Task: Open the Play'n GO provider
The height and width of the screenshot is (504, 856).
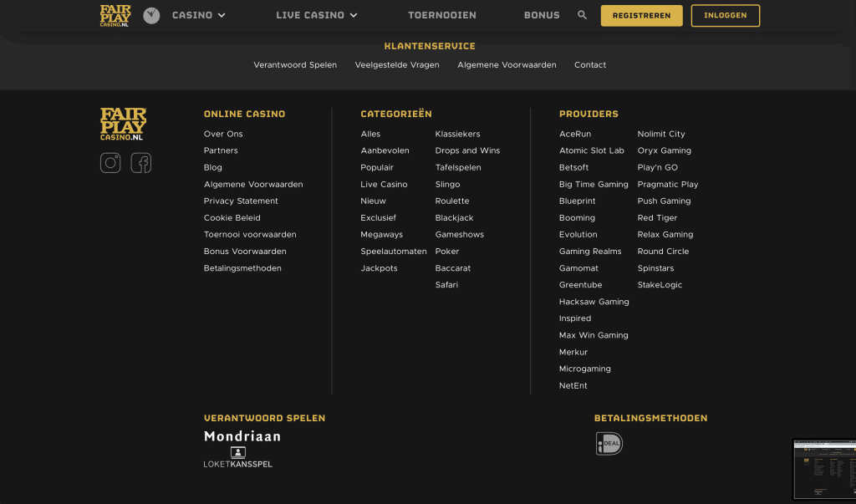Action: click(x=657, y=168)
